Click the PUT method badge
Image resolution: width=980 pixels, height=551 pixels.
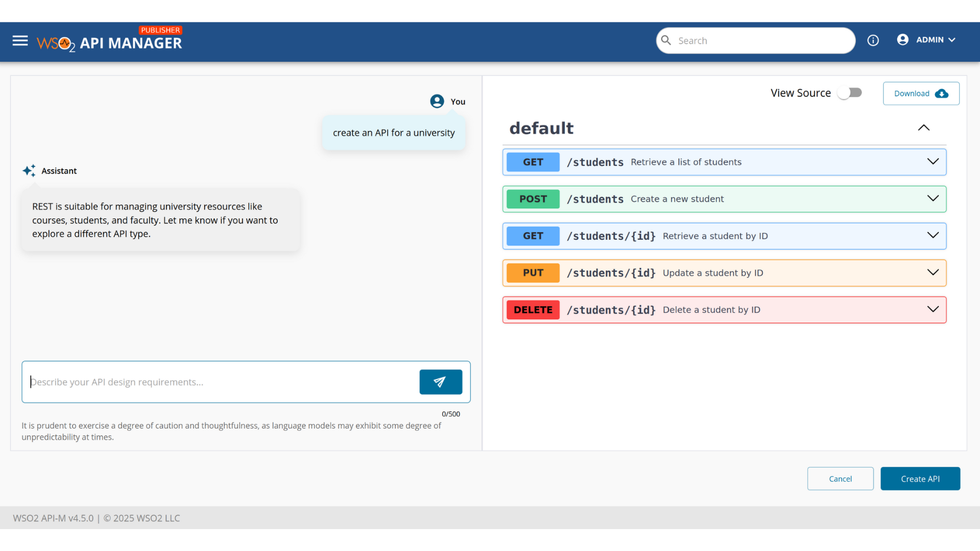pos(533,273)
